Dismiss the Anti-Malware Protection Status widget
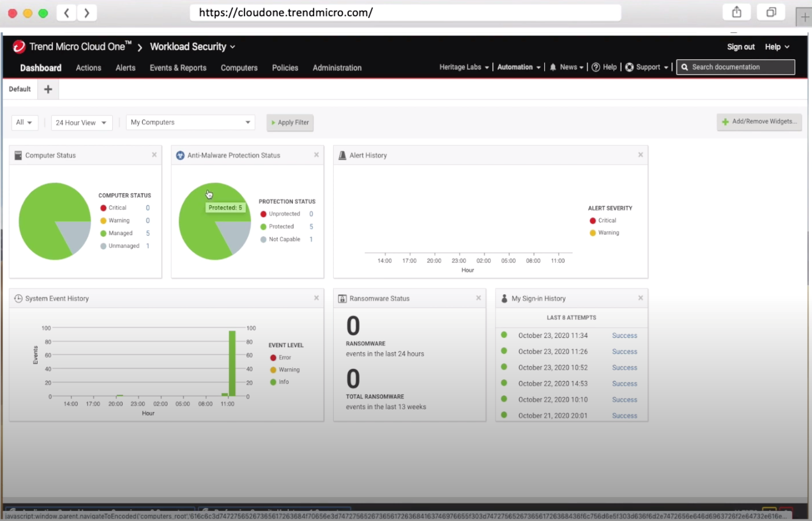Image resolution: width=812 pixels, height=521 pixels. [316, 155]
